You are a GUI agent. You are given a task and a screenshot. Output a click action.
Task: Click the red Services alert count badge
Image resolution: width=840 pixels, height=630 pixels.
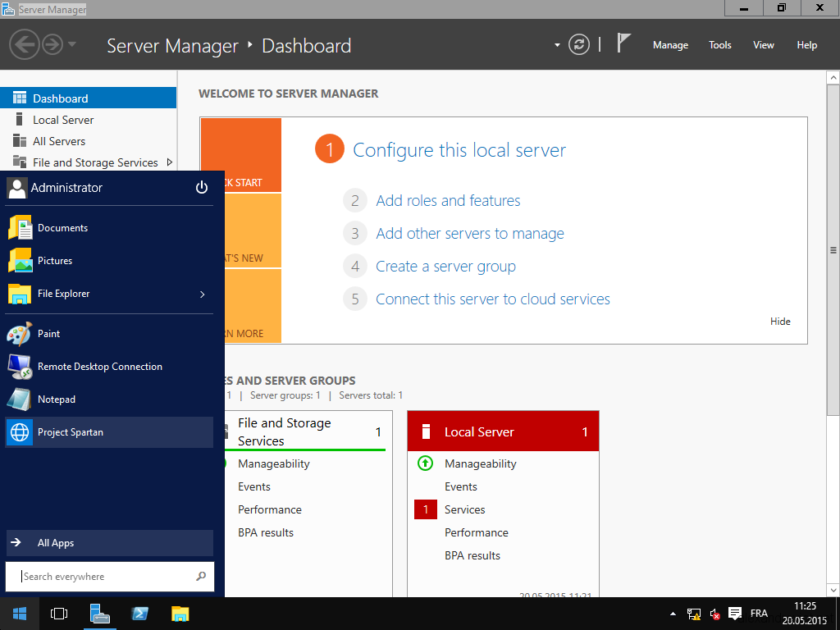pos(426,509)
